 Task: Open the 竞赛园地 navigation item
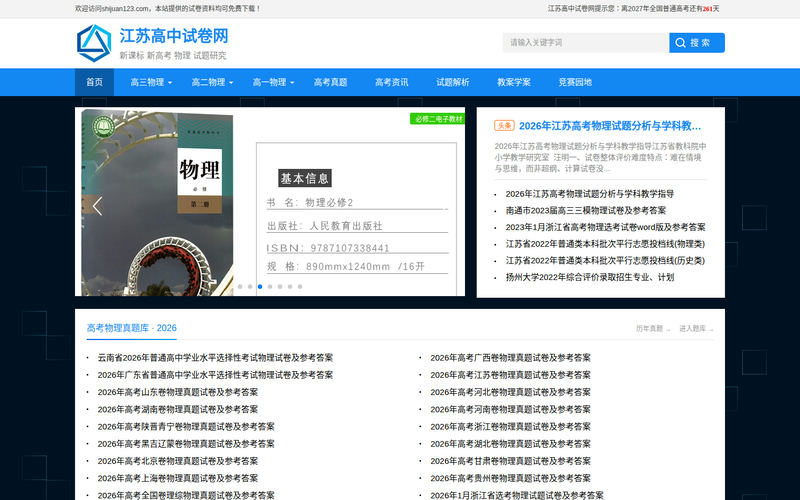(x=575, y=82)
